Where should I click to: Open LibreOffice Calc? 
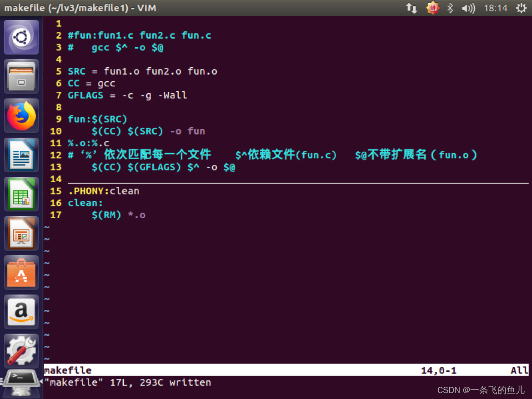21,194
